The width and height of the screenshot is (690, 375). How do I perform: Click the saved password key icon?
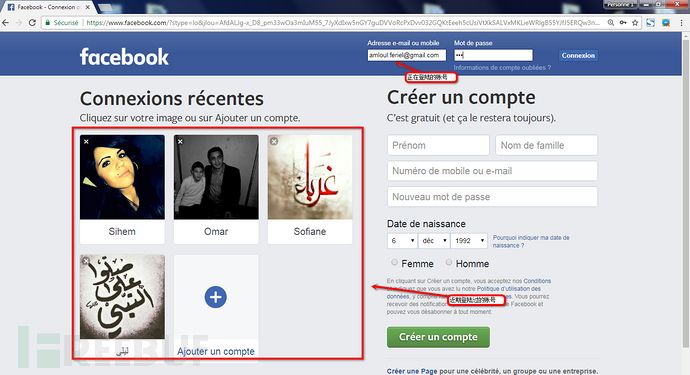[623, 22]
